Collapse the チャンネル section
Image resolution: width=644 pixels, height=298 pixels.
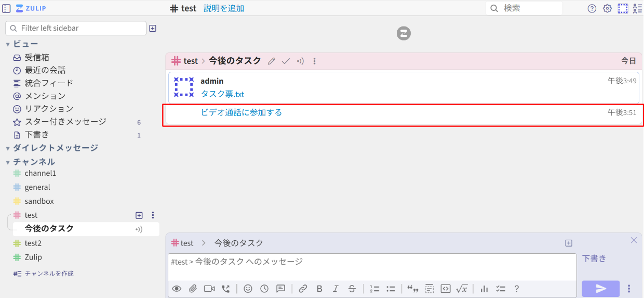(x=8, y=162)
